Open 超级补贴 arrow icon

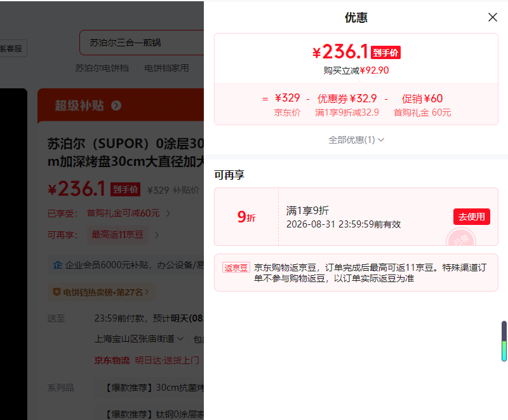coord(116,105)
